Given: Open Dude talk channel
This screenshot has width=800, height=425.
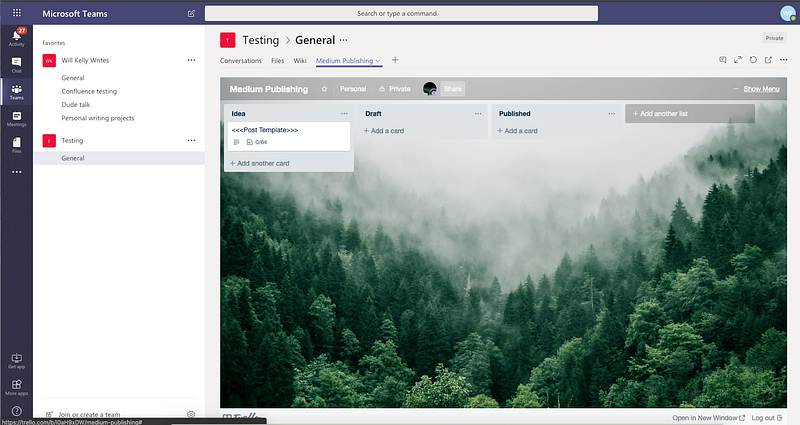Looking at the screenshot, I should coord(76,105).
